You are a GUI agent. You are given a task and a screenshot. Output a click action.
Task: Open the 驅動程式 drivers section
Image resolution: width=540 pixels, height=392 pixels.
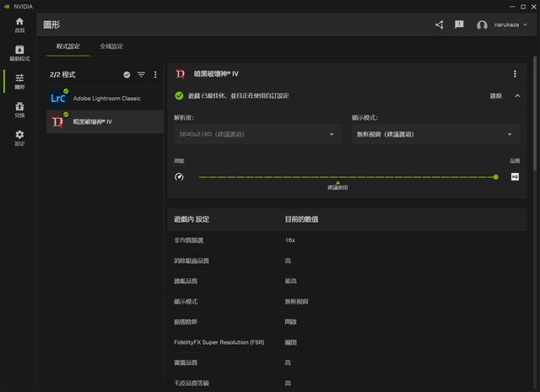[19, 53]
